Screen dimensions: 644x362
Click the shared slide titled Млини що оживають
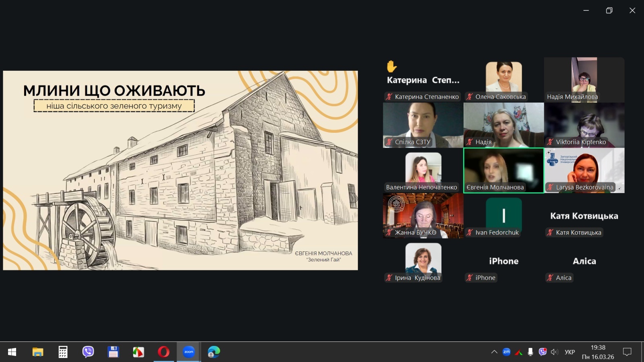[x=180, y=170]
